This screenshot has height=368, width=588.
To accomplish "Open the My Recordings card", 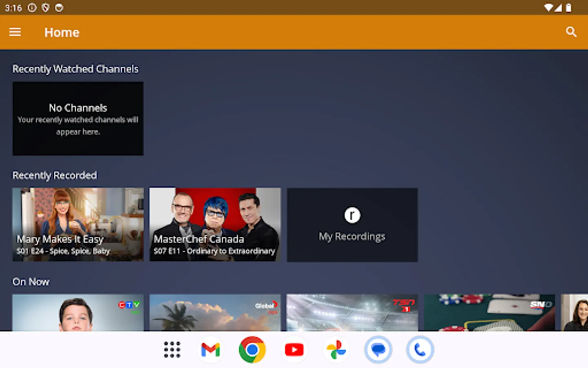I will coord(352,224).
